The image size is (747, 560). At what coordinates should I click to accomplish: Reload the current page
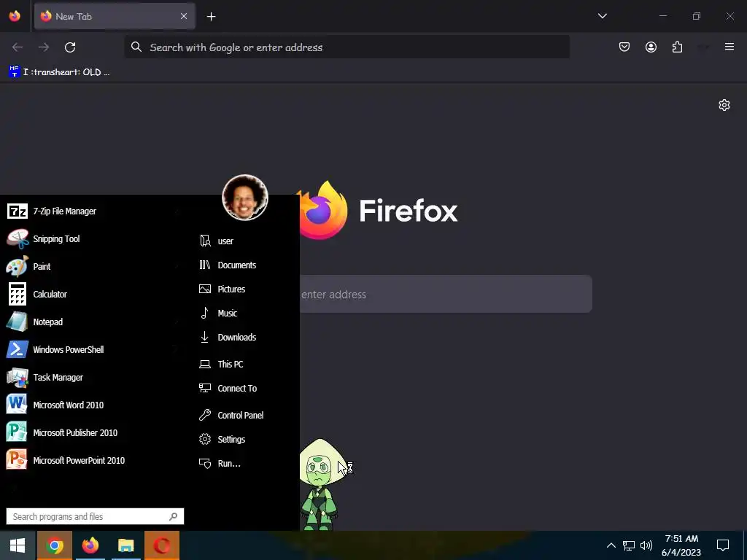[70, 47]
